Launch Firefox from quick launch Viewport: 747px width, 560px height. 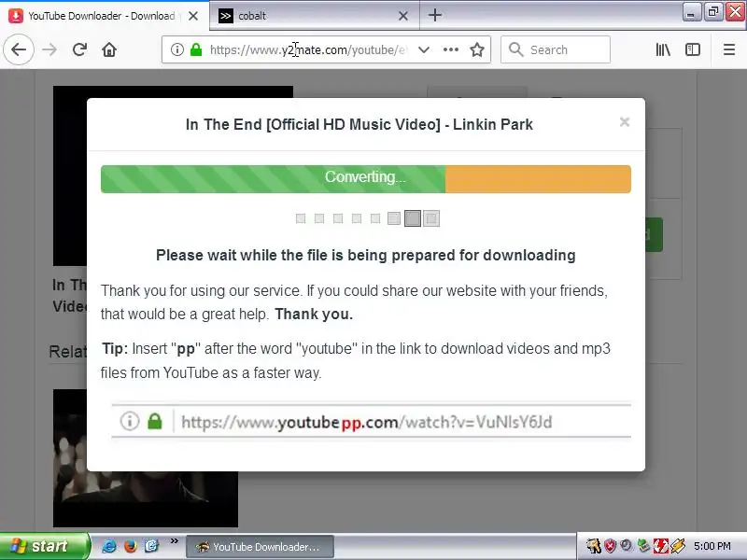tap(130, 546)
